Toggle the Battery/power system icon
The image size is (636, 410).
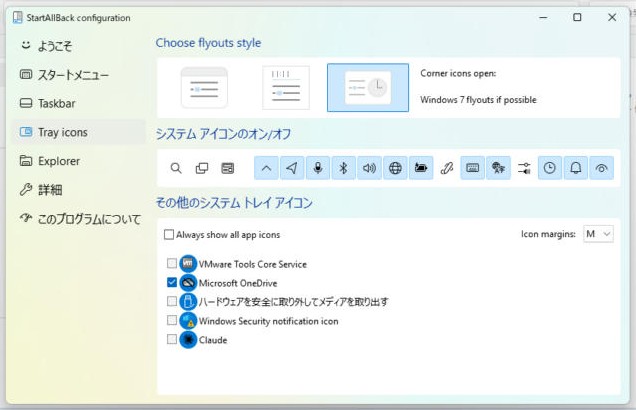(421, 168)
